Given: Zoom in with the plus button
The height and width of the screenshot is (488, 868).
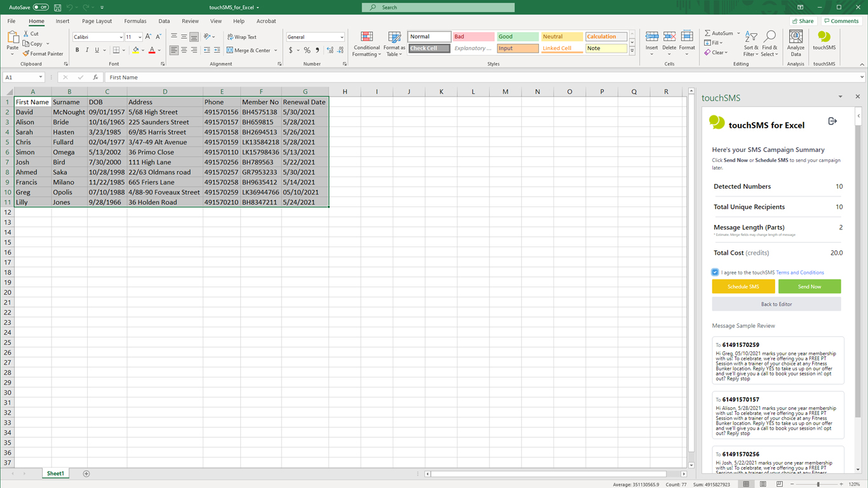Looking at the screenshot, I should coord(843,484).
